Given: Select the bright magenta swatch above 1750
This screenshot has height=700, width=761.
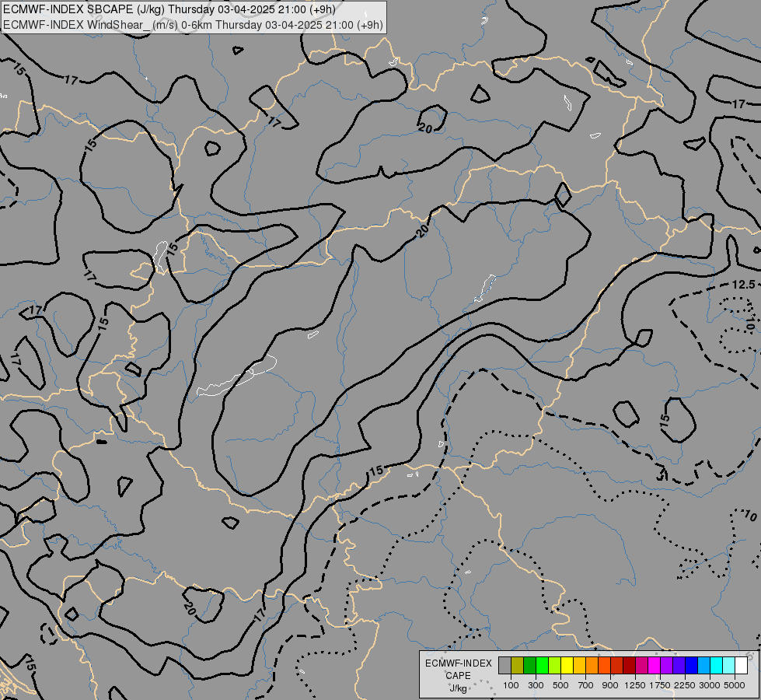Looking at the screenshot, I should (x=655, y=666).
